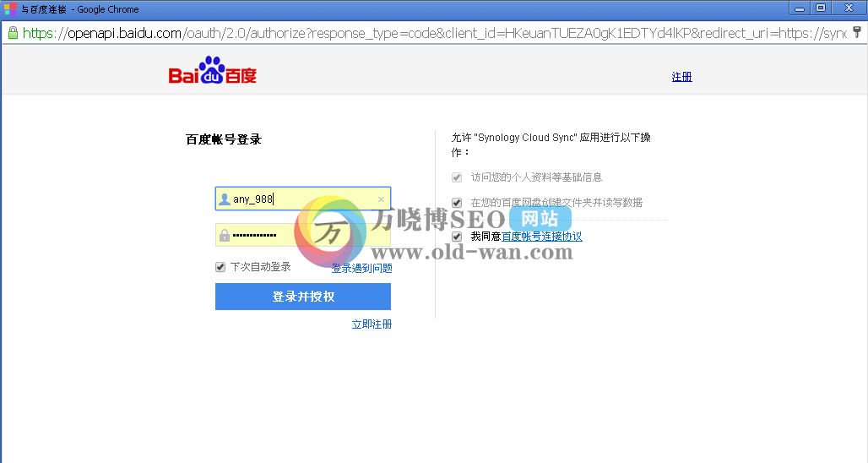The image size is (868, 463).
Task: Toggle the 访问您的个人资料等基础信息 checkbox
Action: (x=457, y=177)
